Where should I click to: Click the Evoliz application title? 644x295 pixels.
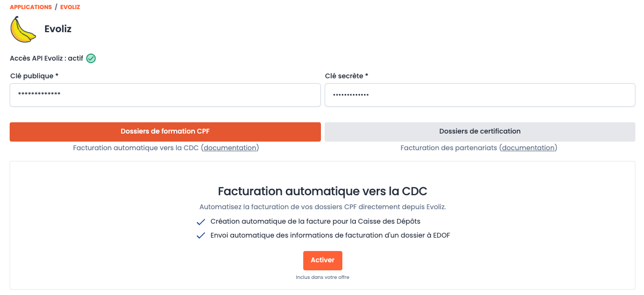point(58,29)
